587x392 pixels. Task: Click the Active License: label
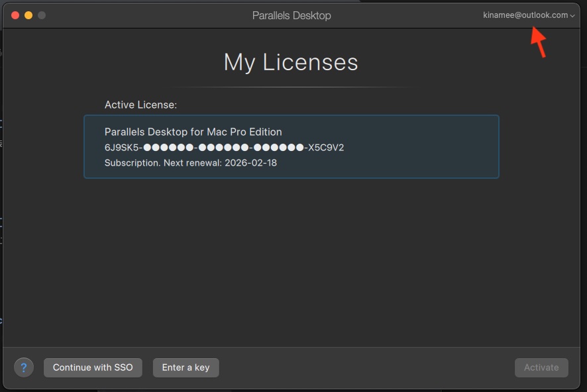pos(140,105)
